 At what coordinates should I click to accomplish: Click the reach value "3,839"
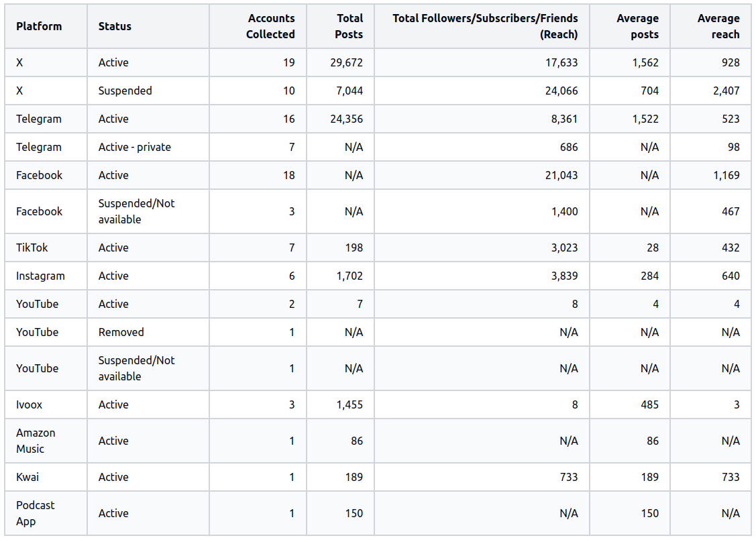coord(565,276)
